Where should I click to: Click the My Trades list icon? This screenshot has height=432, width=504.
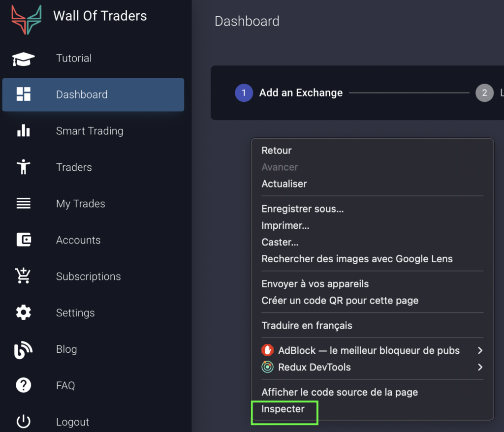pos(23,203)
